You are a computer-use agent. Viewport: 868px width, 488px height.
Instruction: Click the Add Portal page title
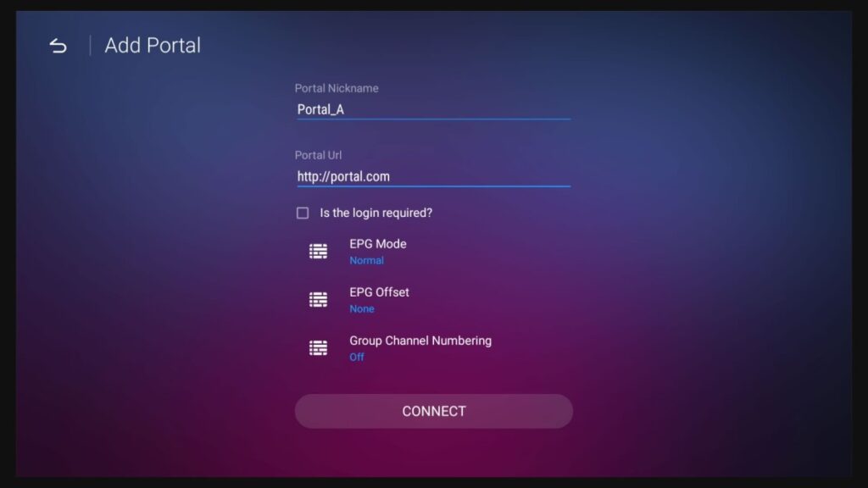pos(153,46)
